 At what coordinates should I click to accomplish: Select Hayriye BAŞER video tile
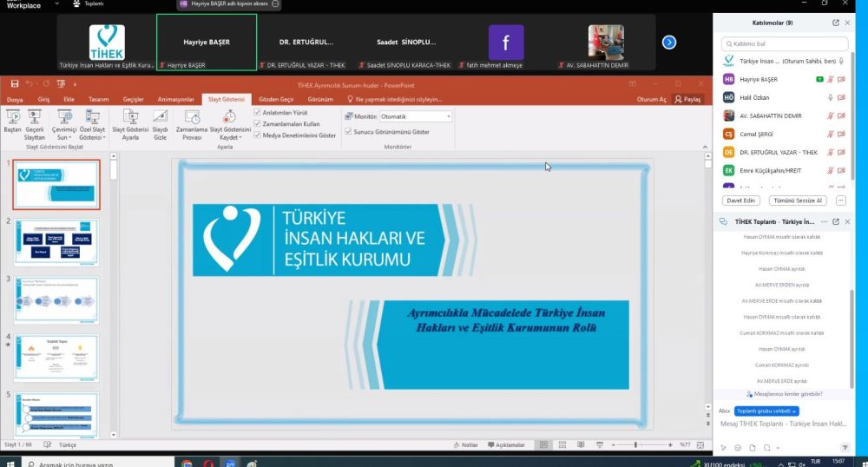pyautogui.click(x=207, y=42)
